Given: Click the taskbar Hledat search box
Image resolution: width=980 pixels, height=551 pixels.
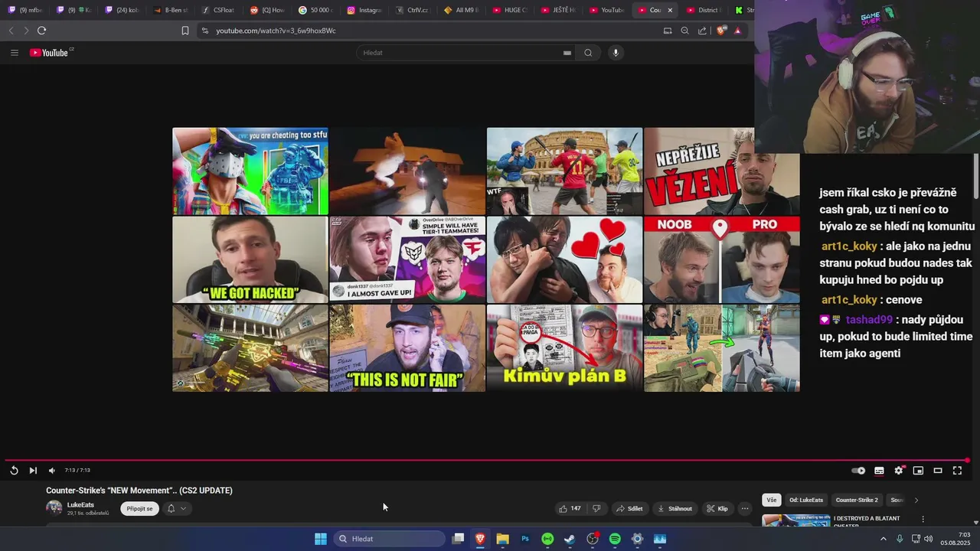Looking at the screenshot, I should tap(389, 539).
